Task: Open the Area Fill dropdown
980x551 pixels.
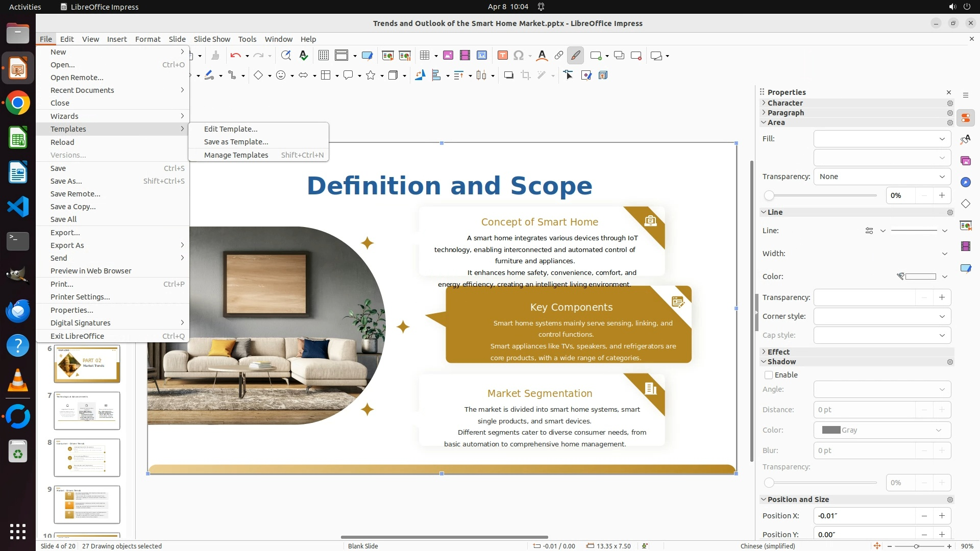Action: click(882, 139)
